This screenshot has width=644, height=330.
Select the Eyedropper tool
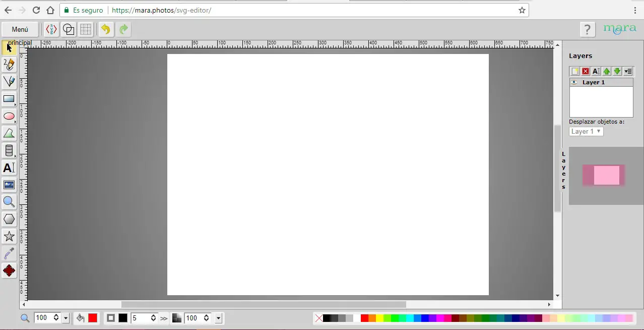click(9, 253)
